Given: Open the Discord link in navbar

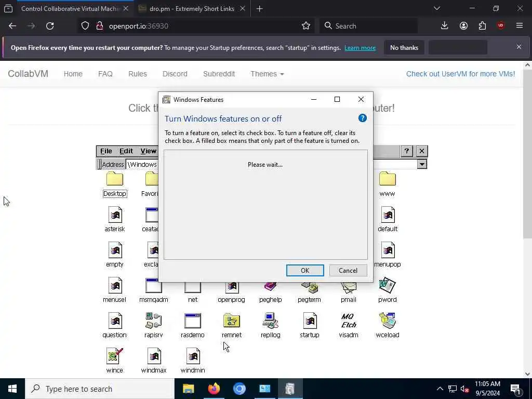Looking at the screenshot, I should click(x=175, y=74).
